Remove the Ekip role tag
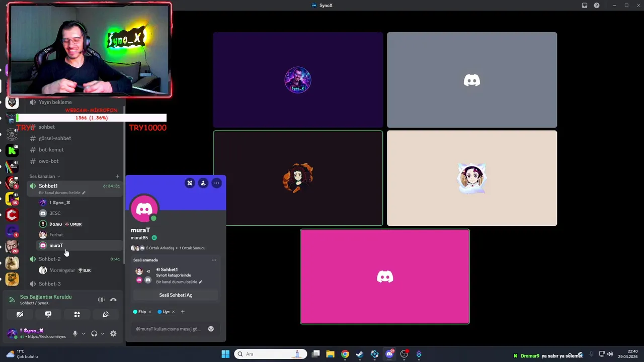 [x=149, y=312]
